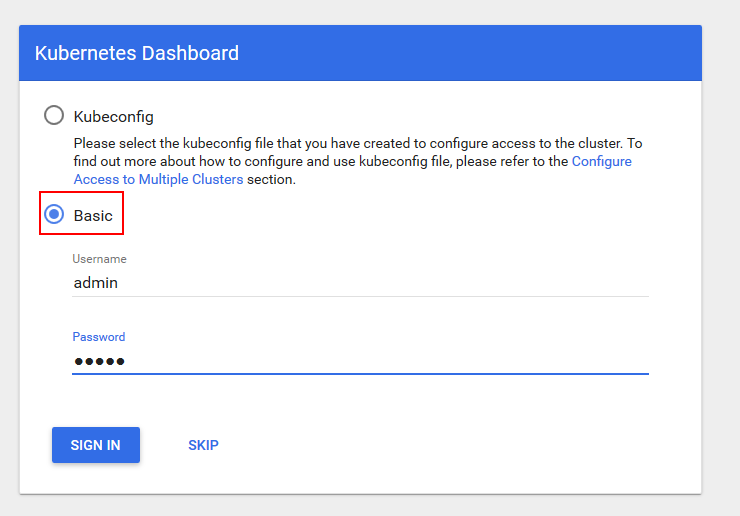Click the Kubeconfig description paragraph text
The height and width of the screenshot is (516, 740).
(x=357, y=161)
